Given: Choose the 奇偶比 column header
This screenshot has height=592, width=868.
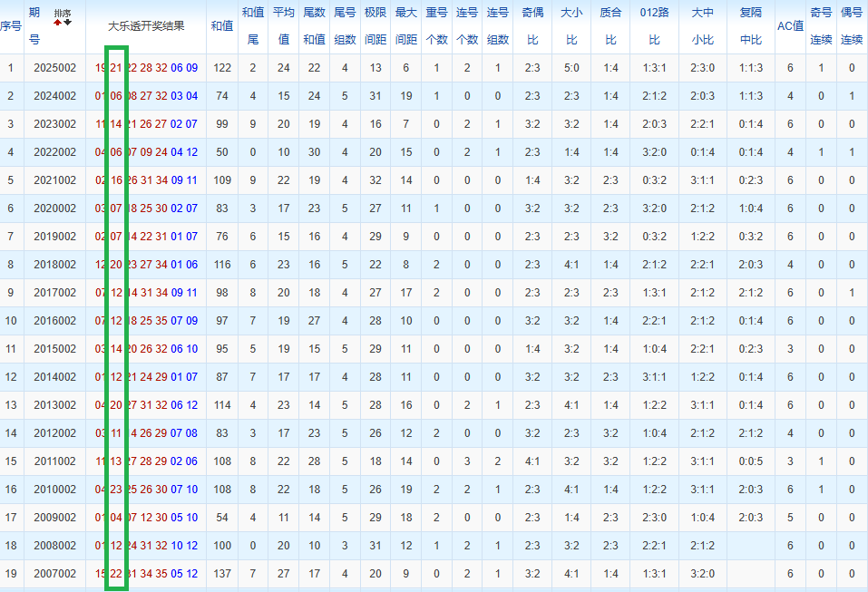Looking at the screenshot, I should [532, 26].
